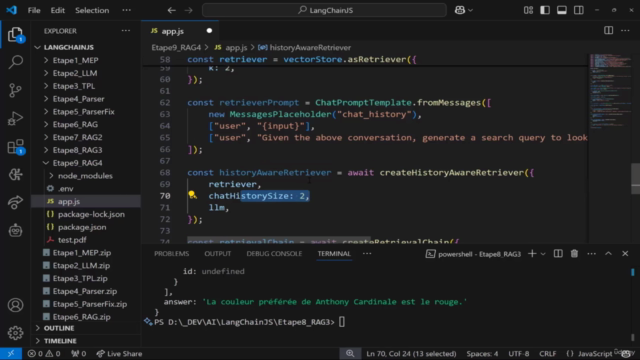Screen dimensions: 640x360
Task: Open Customize Layout icon
Action: pyautogui.click(x=528, y=10)
